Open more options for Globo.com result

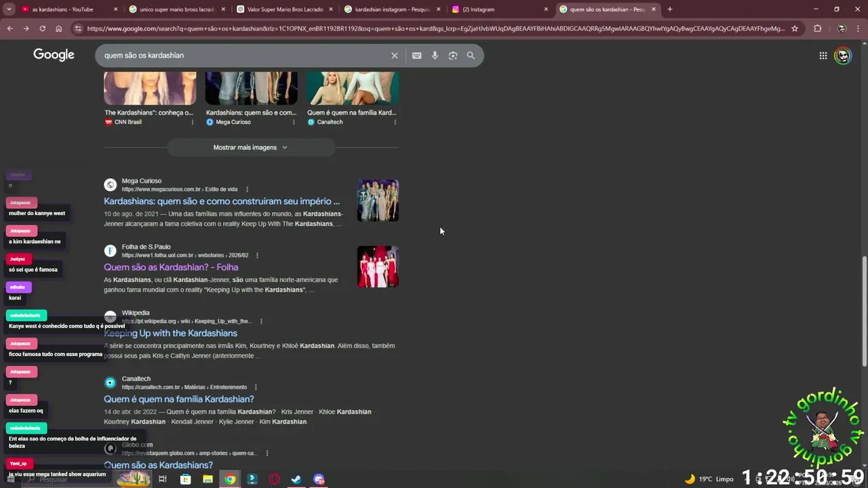[x=267, y=453]
